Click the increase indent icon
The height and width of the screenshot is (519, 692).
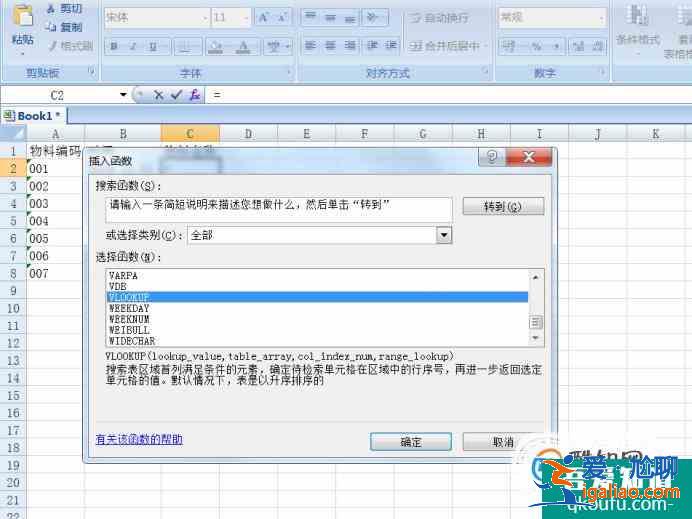pyautogui.click(x=391, y=45)
